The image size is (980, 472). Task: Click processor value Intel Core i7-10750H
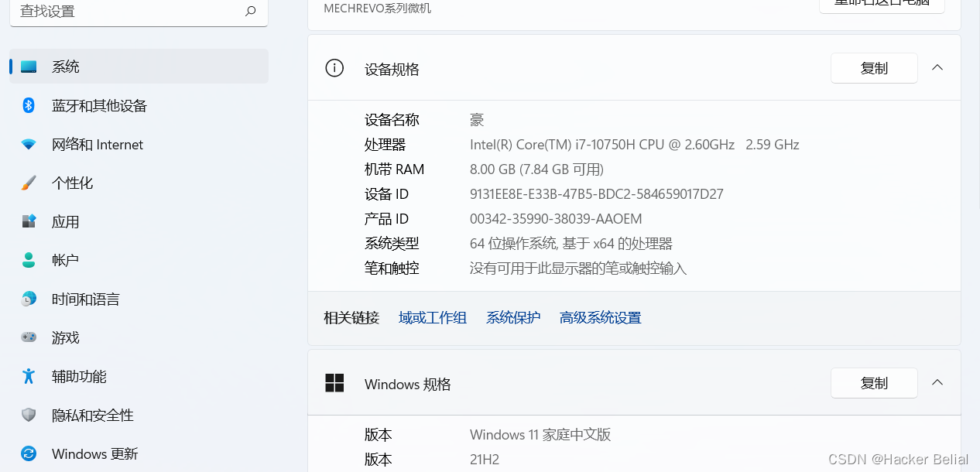(635, 145)
